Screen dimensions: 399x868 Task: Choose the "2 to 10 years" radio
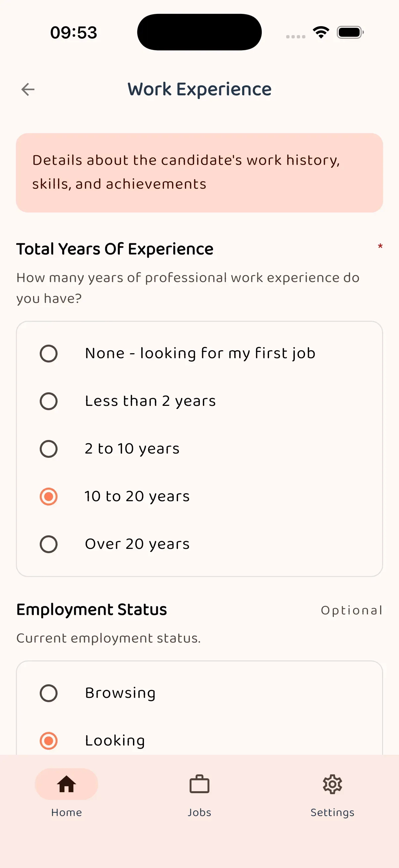tap(49, 449)
